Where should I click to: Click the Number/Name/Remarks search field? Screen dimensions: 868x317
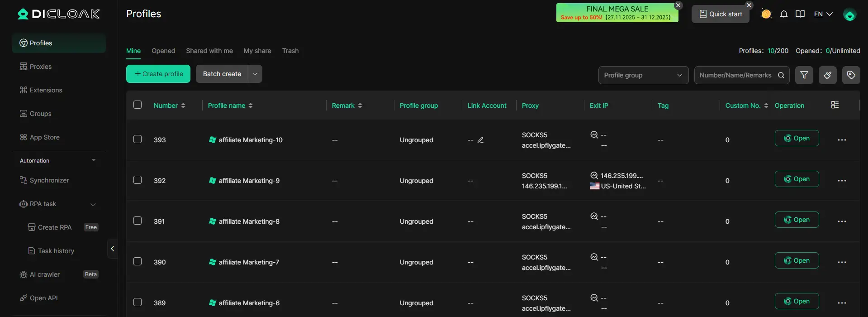point(735,75)
